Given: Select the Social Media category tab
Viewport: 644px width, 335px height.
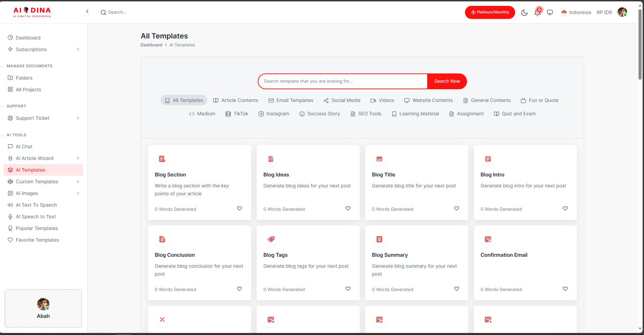Looking at the screenshot, I should pos(342,100).
